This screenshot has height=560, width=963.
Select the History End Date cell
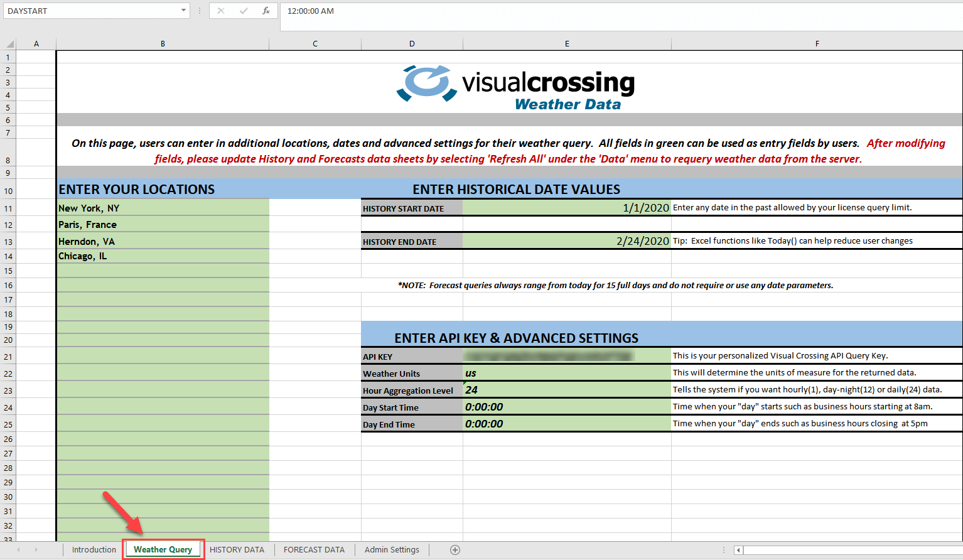(566, 241)
